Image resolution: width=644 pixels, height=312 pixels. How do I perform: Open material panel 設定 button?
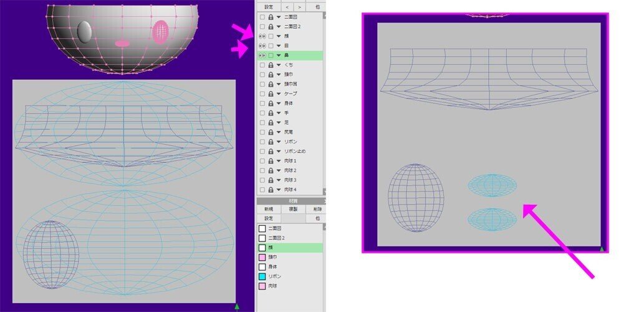[269, 218]
